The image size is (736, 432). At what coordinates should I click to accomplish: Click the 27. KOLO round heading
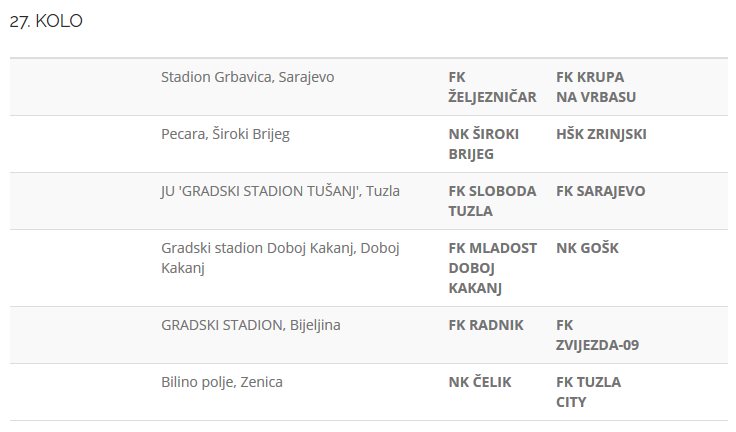(46, 22)
